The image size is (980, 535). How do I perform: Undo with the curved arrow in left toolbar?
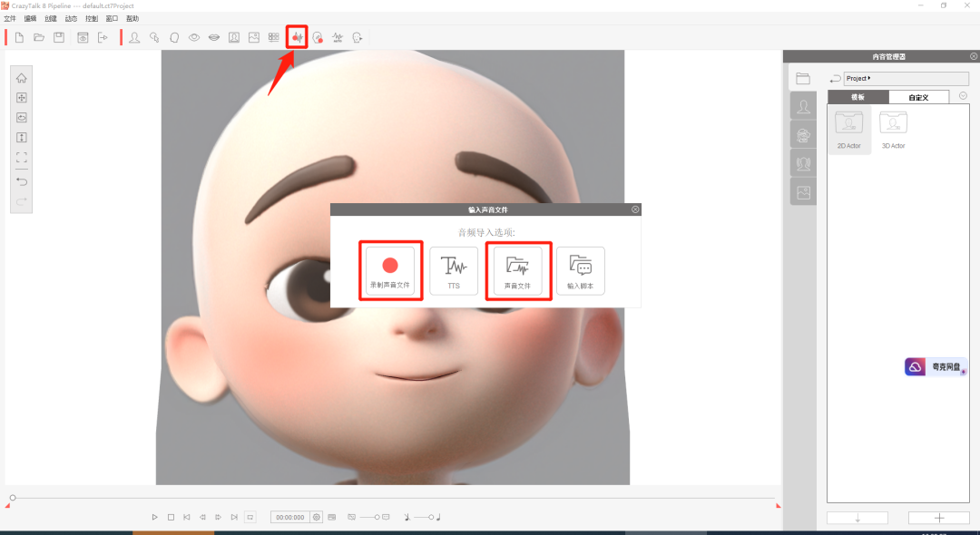click(x=21, y=181)
